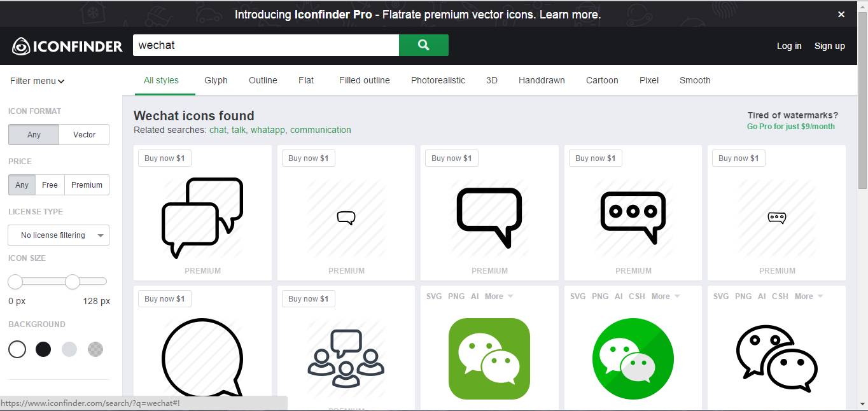Viewport: 868px width, 411px height.
Task: Switch to 3D style tab
Action: click(492, 80)
